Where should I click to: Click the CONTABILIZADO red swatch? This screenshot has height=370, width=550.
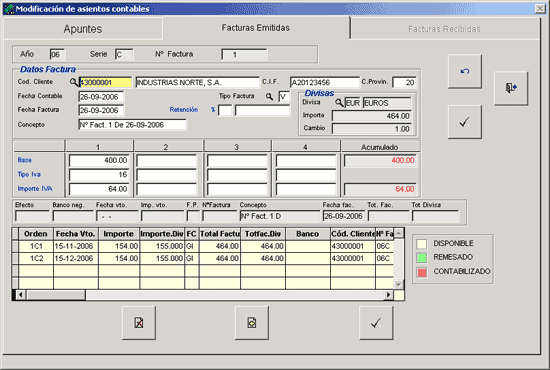[422, 272]
